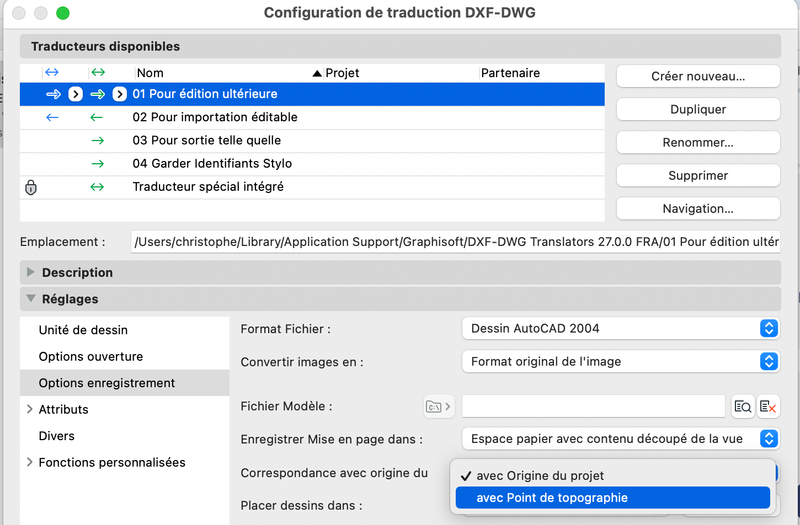Open the Format Fichier dropdown
Screen dimensions: 800x525
(x=620, y=329)
